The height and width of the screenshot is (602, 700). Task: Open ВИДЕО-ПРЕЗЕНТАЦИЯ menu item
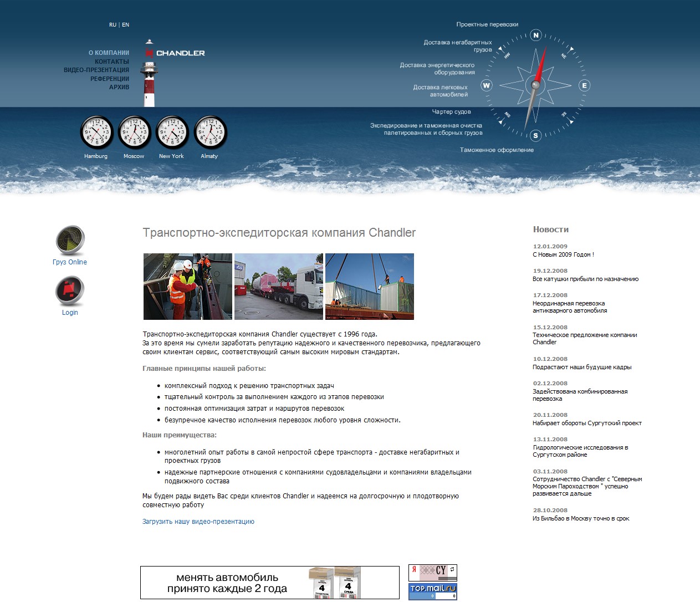point(96,70)
